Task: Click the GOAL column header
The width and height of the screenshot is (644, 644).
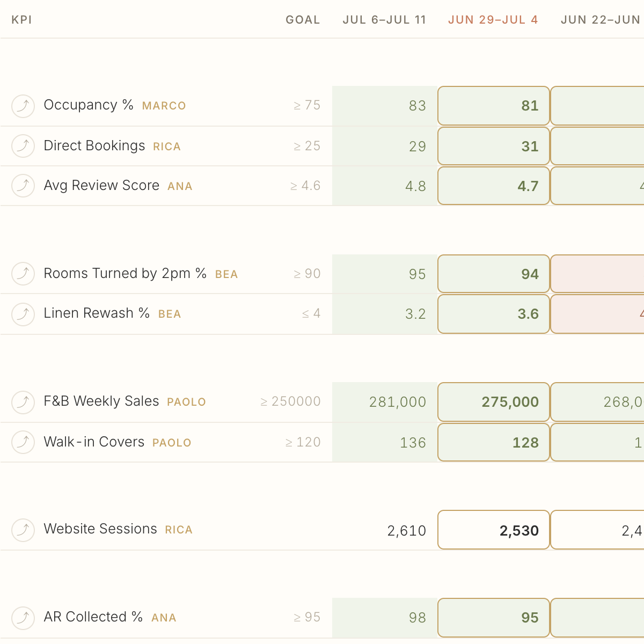Action: coord(303,20)
